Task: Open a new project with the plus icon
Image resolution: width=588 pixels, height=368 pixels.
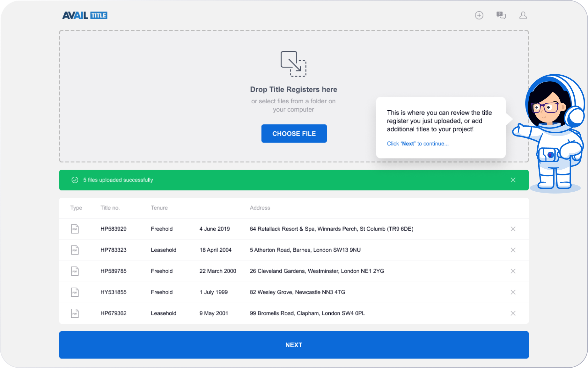Action: pos(479,15)
